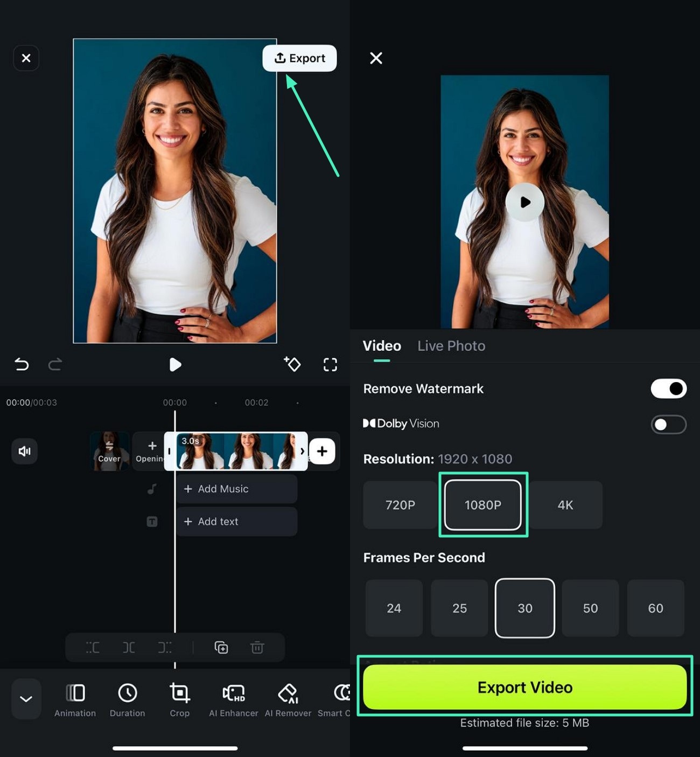The image size is (700, 757).
Task: Open the AI Enhancer tool
Action: 233,698
